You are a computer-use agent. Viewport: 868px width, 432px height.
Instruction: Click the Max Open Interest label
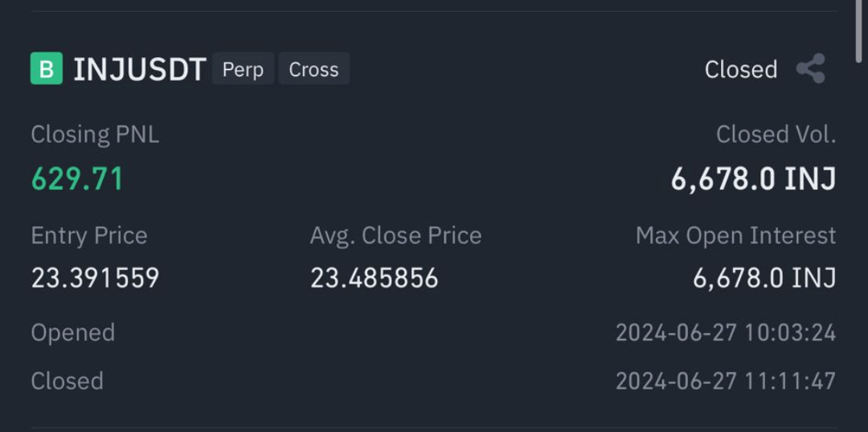(x=735, y=236)
